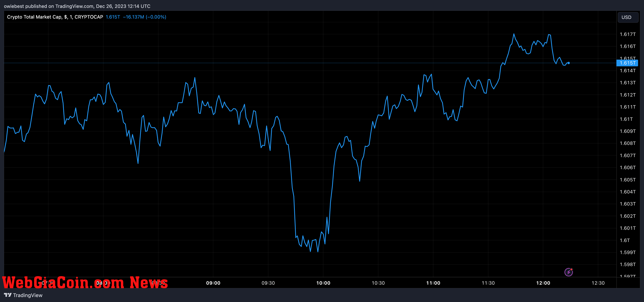Click the 1.616T price axis label
Image resolution: width=644 pixels, height=302 pixels.
point(627,46)
